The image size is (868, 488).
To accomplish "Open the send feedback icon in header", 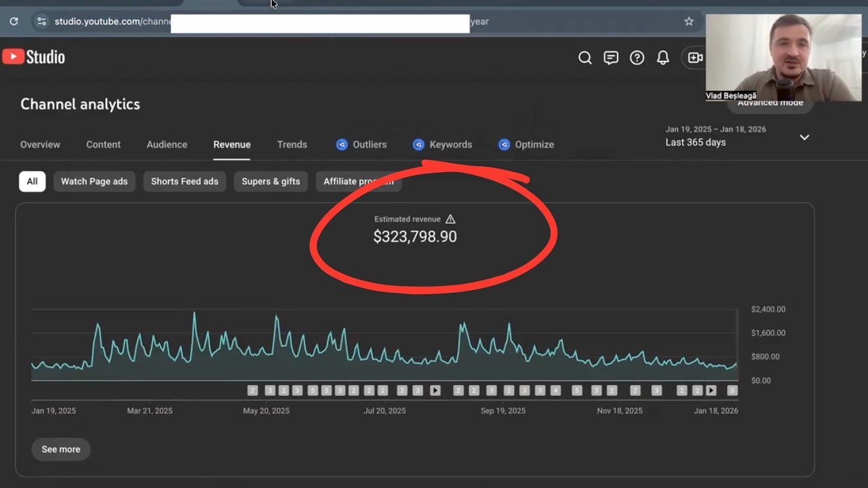I will tap(611, 58).
